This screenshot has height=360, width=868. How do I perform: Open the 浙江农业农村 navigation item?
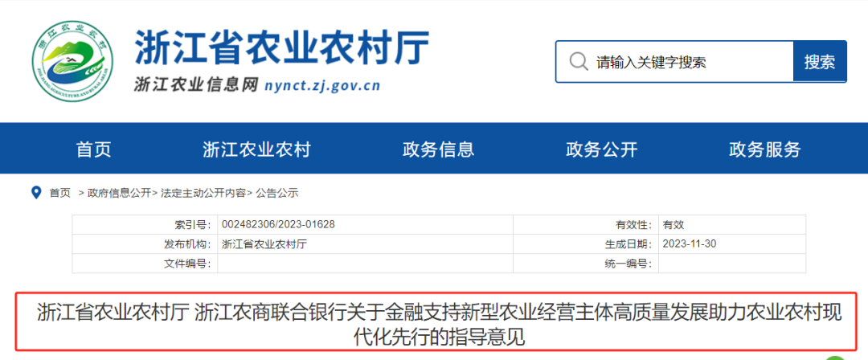tap(256, 149)
